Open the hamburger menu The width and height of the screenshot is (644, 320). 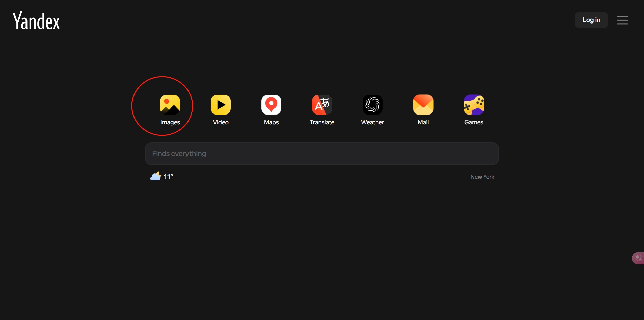coord(622,20)
